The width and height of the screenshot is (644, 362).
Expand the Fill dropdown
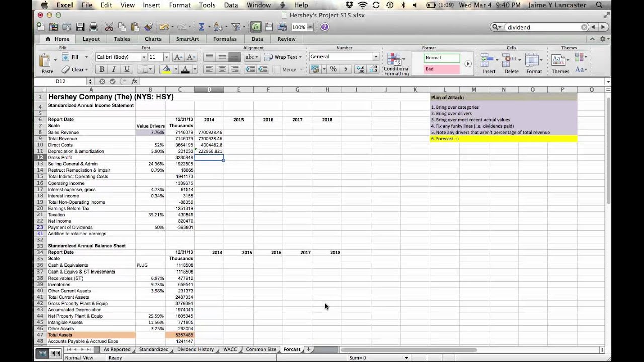pyautogui.click(x=86, y=57)
